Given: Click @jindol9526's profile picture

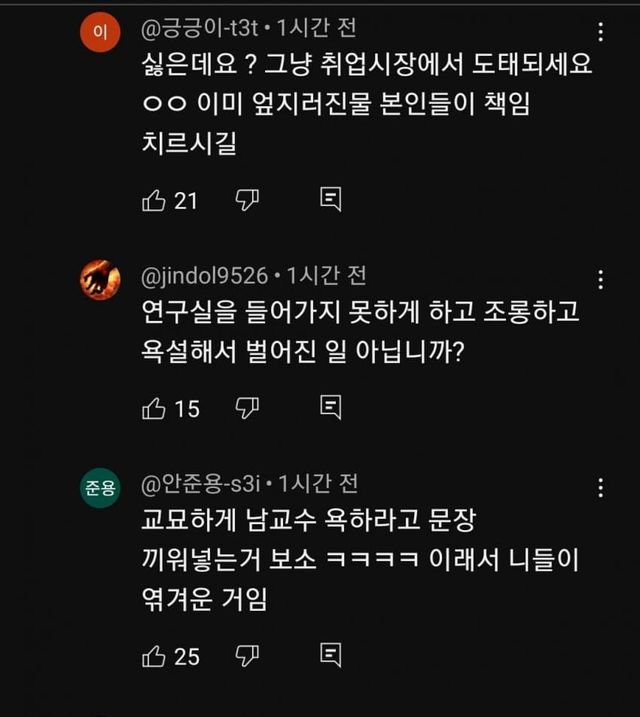Looking at the screenshot, I should click(x=99, y=278).
